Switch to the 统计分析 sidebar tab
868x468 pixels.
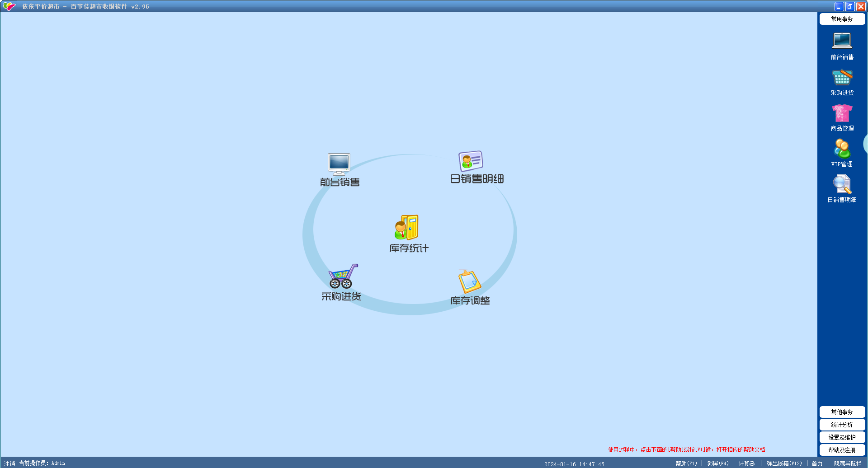pos(842,425)
